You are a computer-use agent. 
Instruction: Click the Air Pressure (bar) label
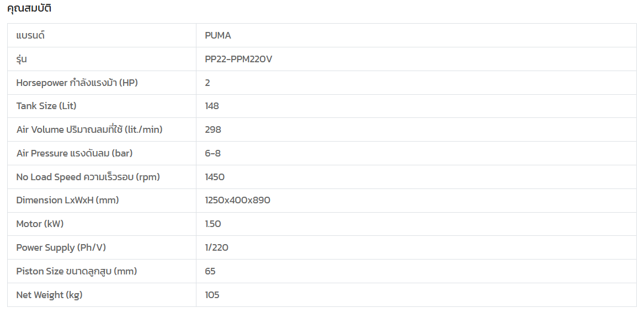[74, 153]
